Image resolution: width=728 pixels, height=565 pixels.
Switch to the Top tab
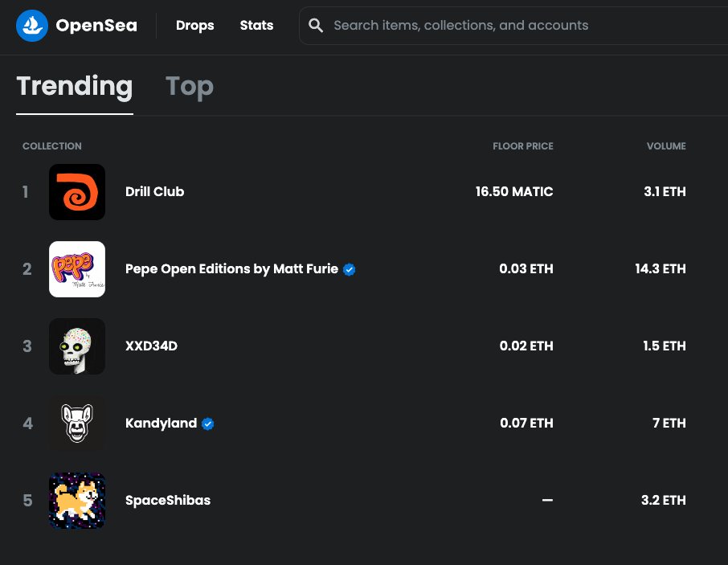(x=190, y=86)
